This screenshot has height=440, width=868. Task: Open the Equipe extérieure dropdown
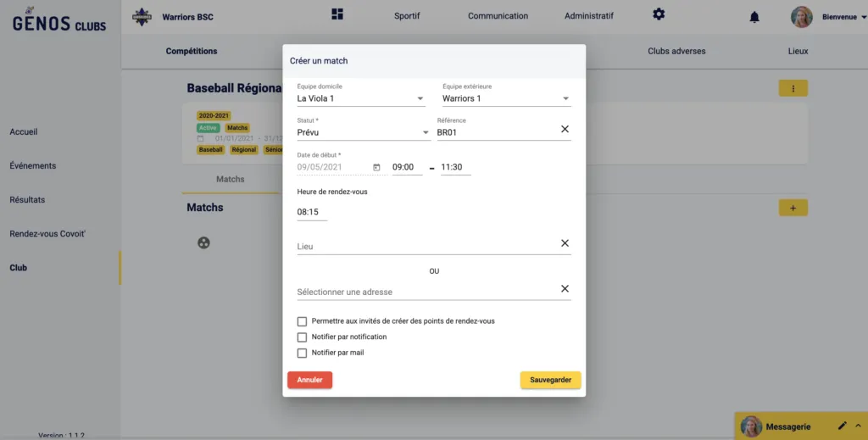click(506, 99)
